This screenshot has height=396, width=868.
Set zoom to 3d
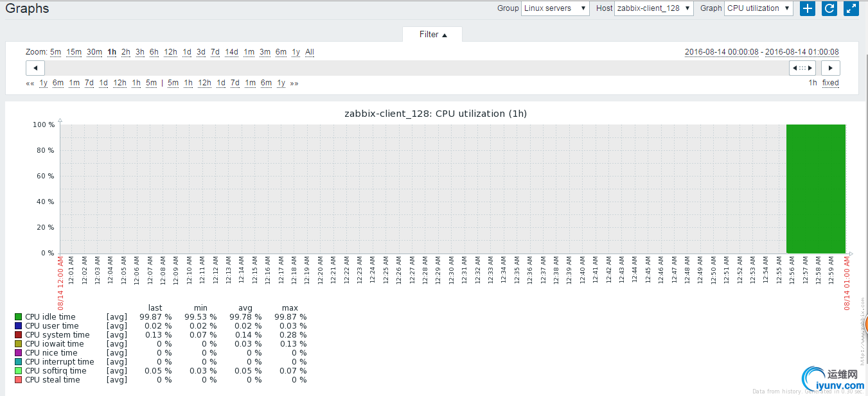pyautogui.click(x=201, y=52)
